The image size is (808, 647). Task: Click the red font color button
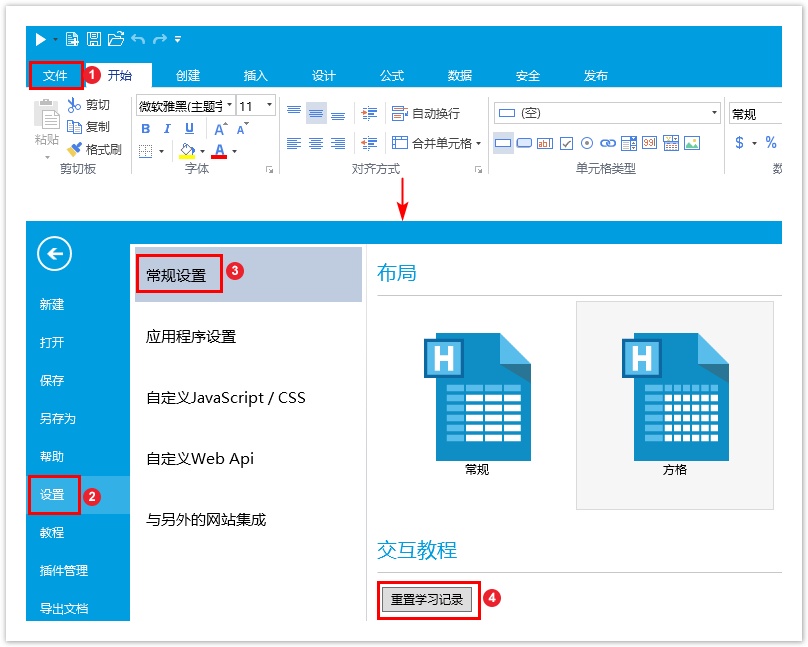pyautogui.click(x=219, y=150)
